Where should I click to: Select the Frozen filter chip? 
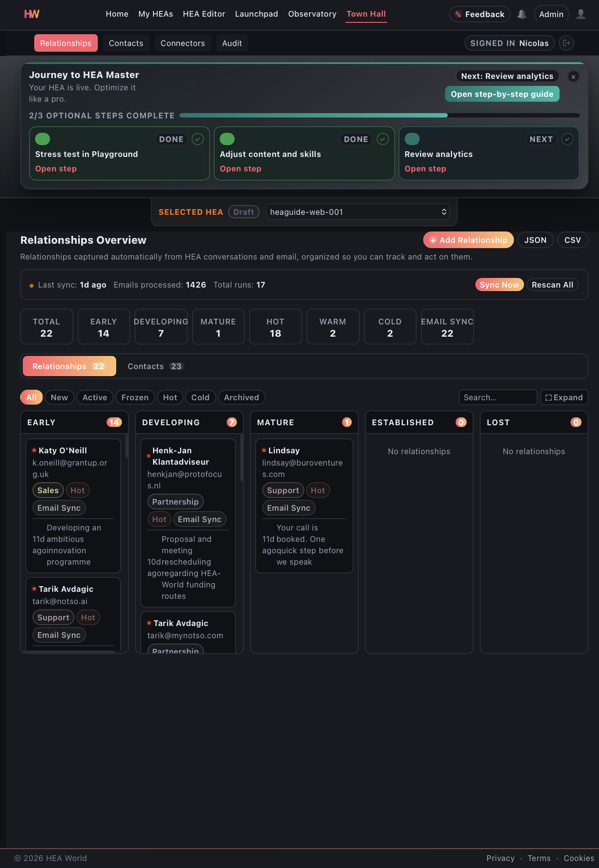coord(135,398)
